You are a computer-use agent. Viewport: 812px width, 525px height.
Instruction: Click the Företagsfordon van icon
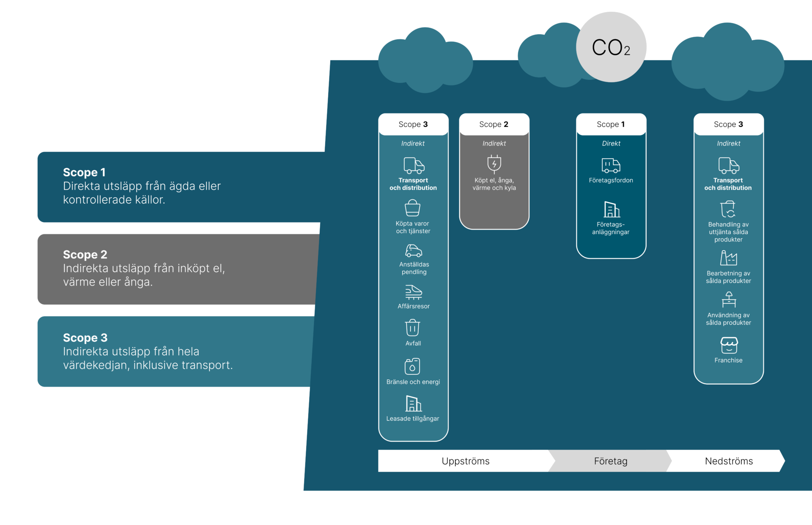tap(611, 165)
